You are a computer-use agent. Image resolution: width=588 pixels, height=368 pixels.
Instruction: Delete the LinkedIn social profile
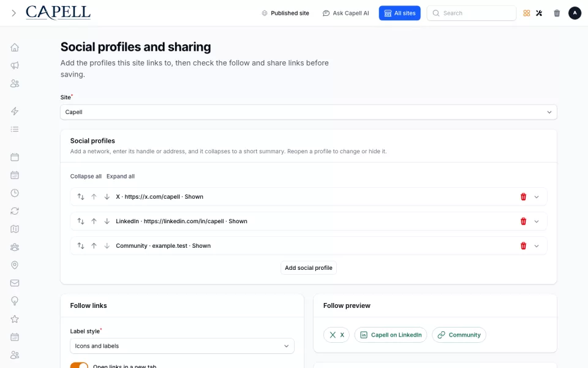pyautogui.click(x=524, y=221)
